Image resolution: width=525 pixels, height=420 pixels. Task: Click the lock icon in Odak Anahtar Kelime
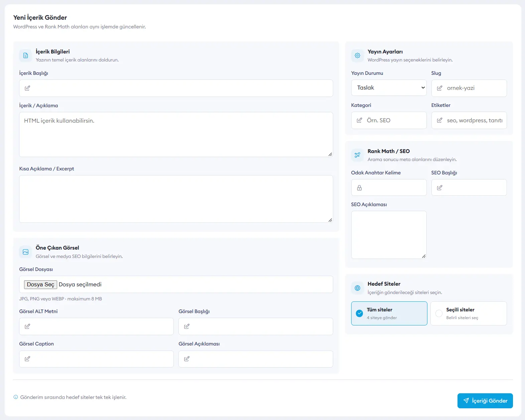pos(359,188)
